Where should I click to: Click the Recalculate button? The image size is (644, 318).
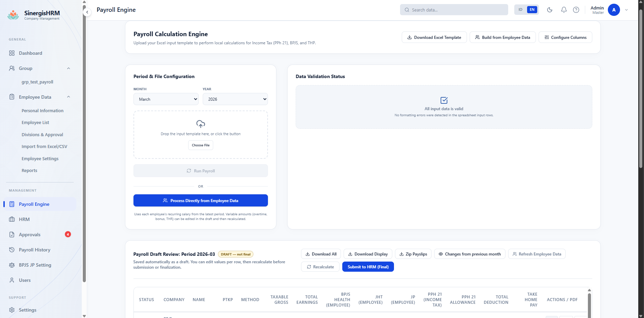pyautogui.click(x=320, y=267)
